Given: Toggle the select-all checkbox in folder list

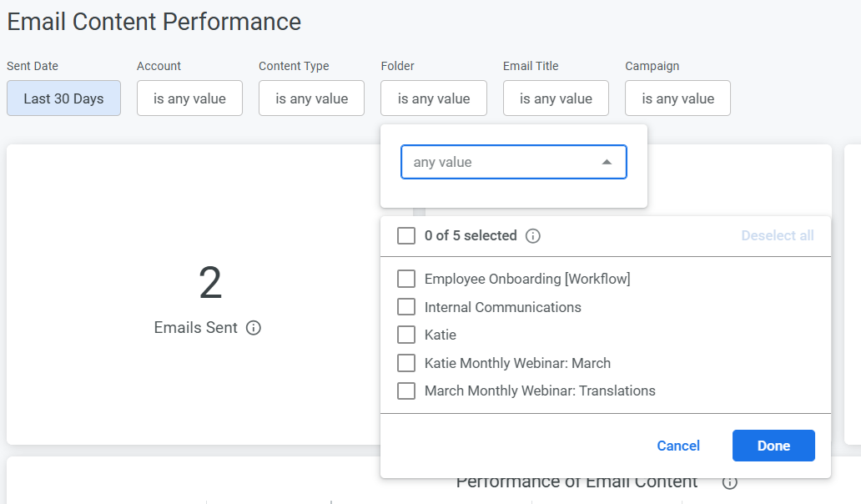Looking at the screenshot, I should [x=406, y=236].
